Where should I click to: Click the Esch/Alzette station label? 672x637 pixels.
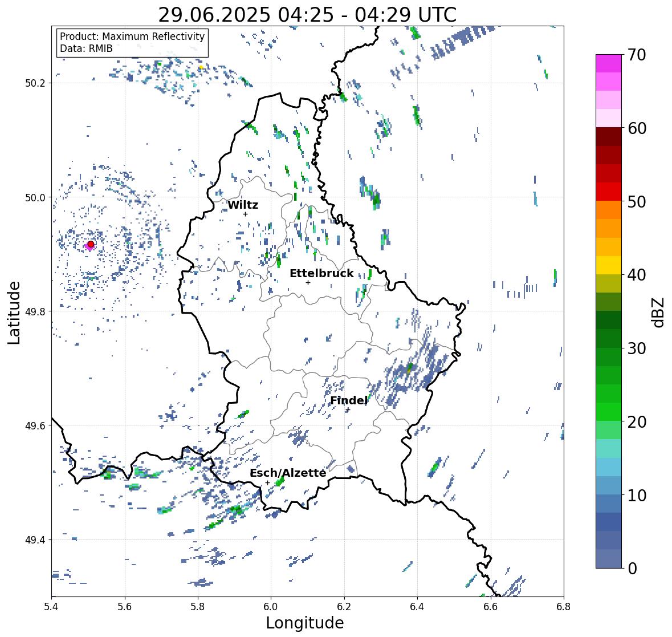[x=288, y=473]
